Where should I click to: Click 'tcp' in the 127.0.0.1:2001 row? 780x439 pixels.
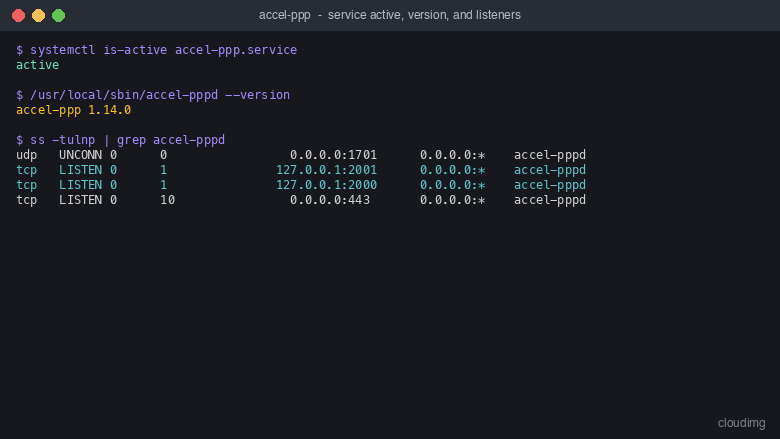coord(26,170)
